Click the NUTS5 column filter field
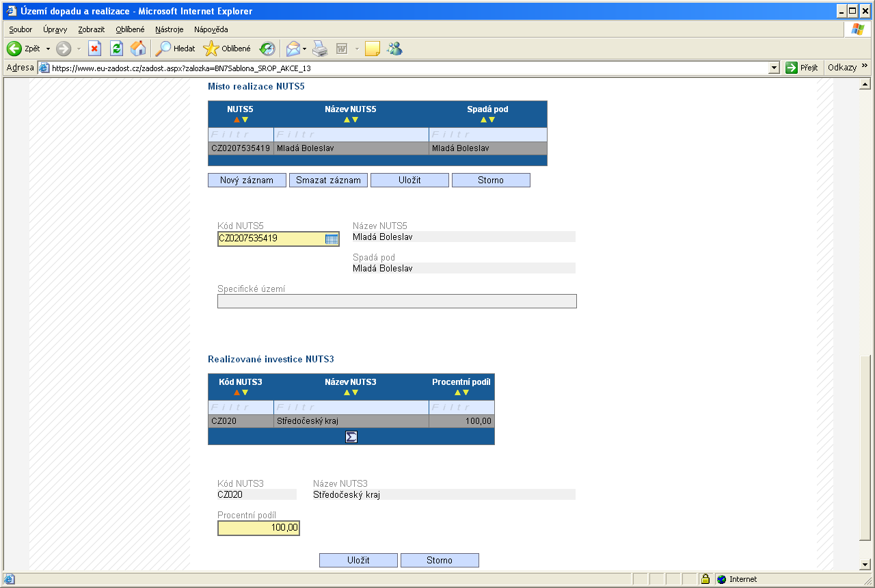 coord(241,135)
